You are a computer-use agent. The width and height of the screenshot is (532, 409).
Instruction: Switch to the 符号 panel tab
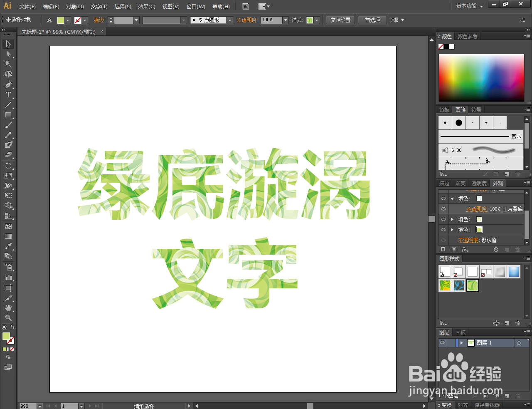(476, 109)
